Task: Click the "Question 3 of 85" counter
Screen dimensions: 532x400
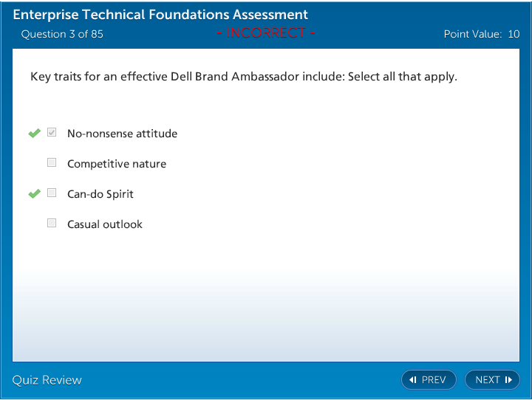Action: click(x=62, y=34)
